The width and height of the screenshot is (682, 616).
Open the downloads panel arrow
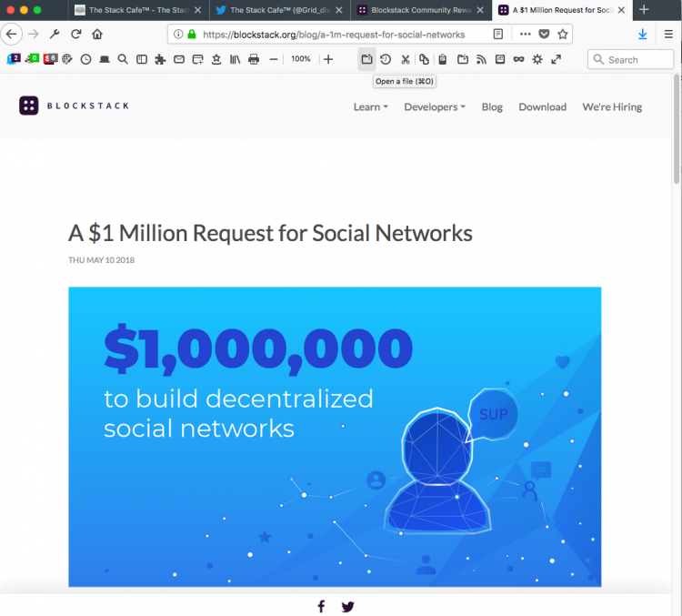(642, 34)
